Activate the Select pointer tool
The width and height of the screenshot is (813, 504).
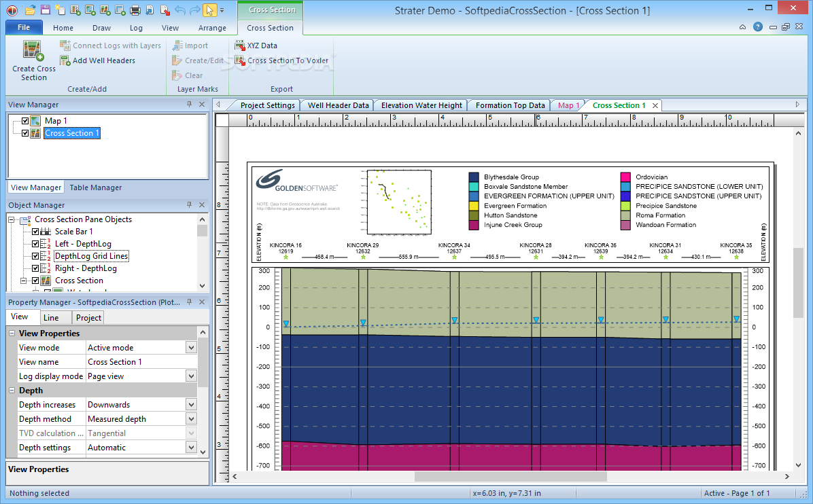tap(209, 10)
